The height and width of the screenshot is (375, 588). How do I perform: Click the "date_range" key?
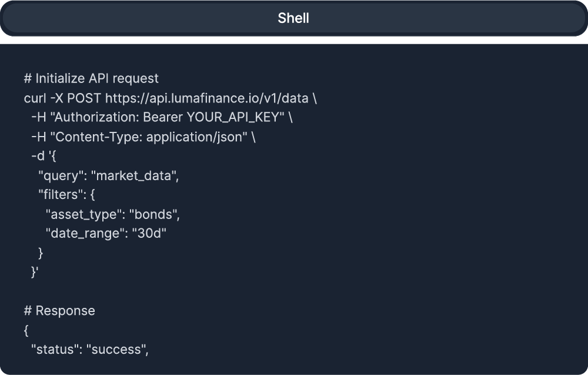85,234
